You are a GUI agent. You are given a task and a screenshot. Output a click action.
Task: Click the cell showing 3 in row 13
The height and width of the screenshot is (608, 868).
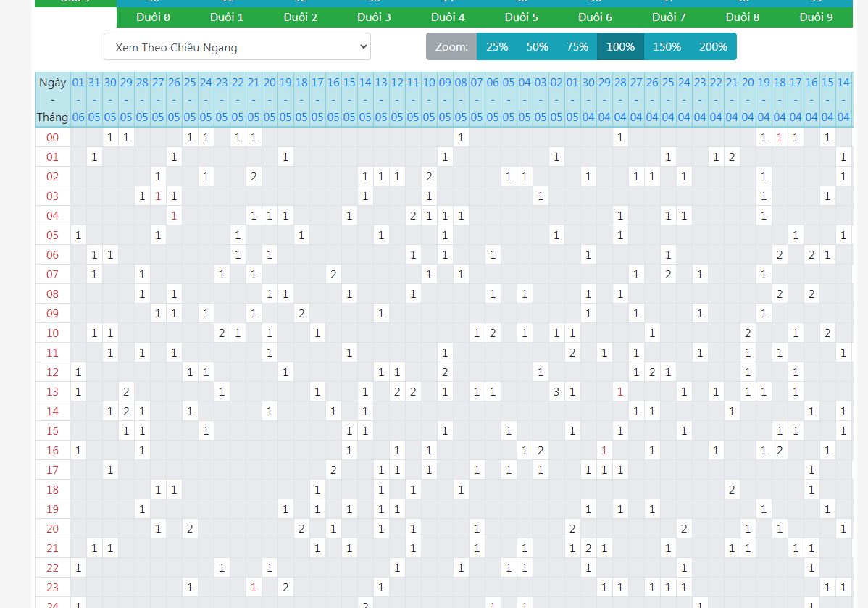556,391
